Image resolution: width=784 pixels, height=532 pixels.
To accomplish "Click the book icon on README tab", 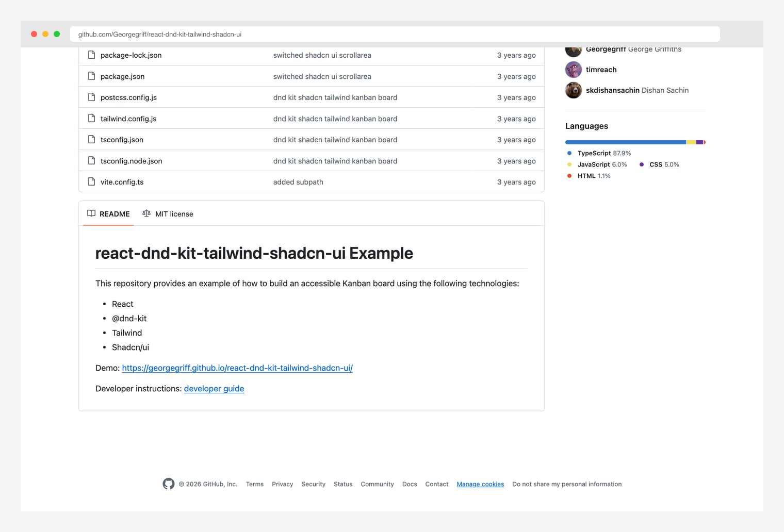I will point(91,213).
